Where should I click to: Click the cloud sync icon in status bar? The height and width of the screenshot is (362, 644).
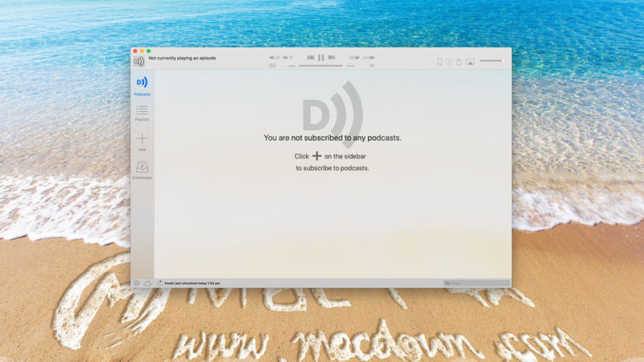pos(148,283)
